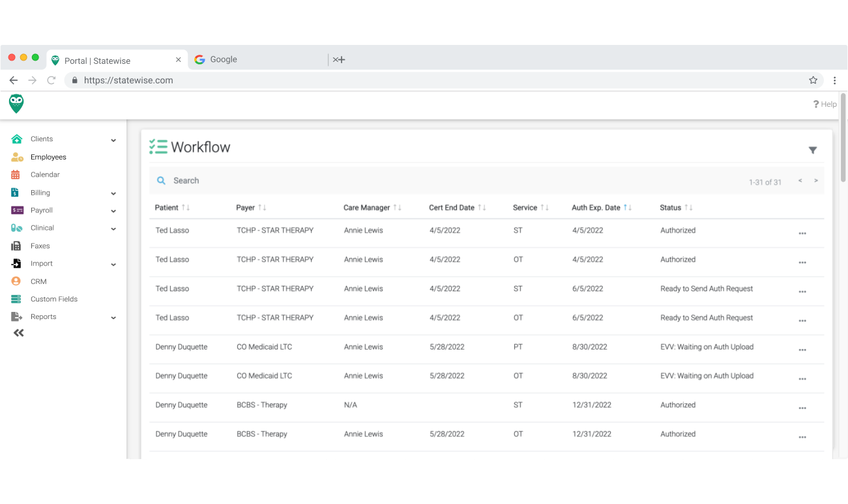Viewport: 848px width, 504px height.
Task: Click the browser back arrow
Action: (13, 80)
